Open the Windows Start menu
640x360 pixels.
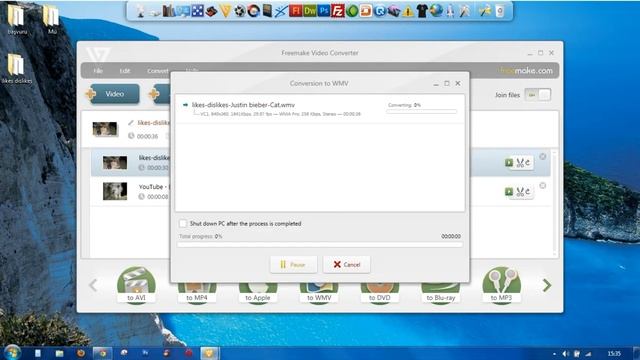pos(12,352)
